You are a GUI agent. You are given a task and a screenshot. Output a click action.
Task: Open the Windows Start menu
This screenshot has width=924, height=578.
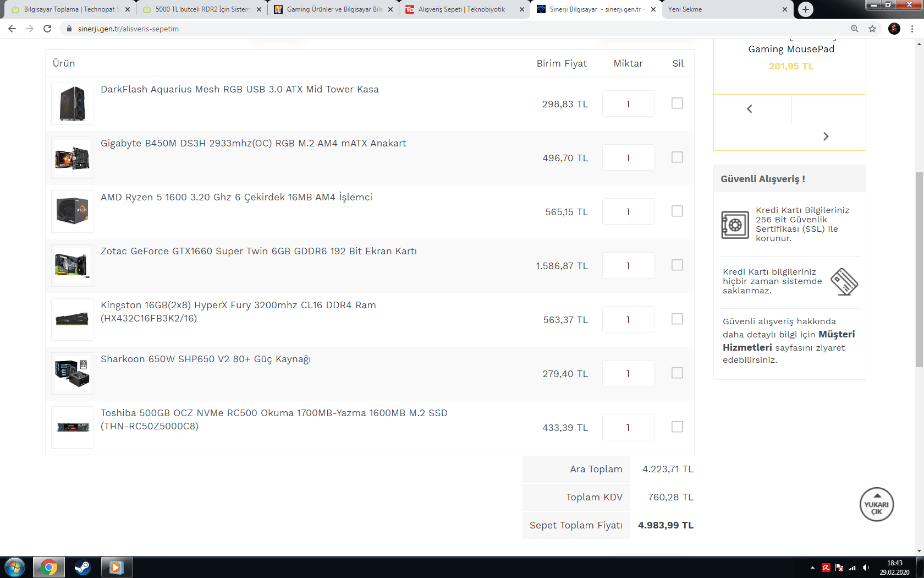(15, 567)
